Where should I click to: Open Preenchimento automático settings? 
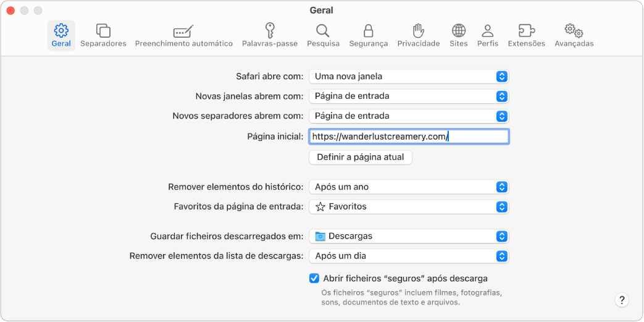183,35
